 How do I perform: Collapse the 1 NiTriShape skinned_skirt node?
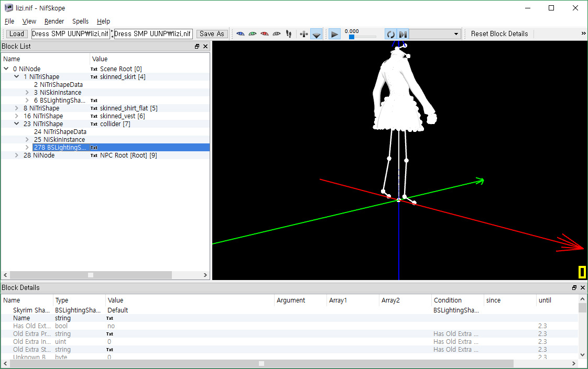16,76
